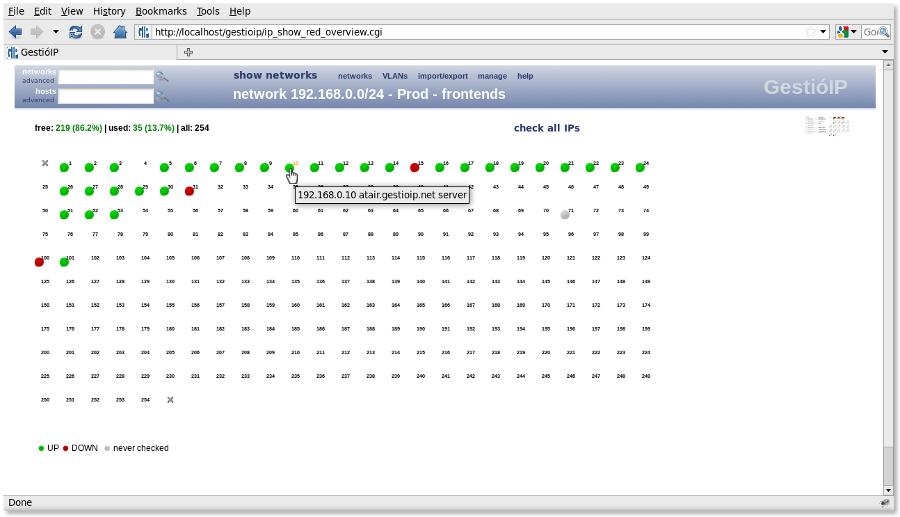Click the show networks link
The image size is (900, 517).
275,75
